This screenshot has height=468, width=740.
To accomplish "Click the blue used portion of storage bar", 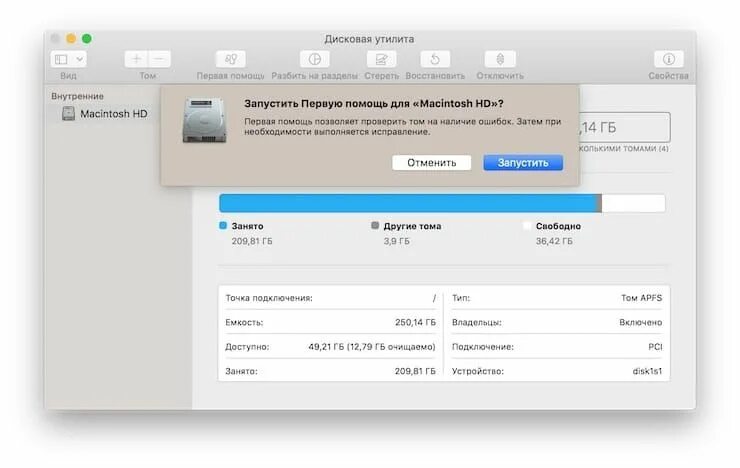I will click(x=408, y=203).
